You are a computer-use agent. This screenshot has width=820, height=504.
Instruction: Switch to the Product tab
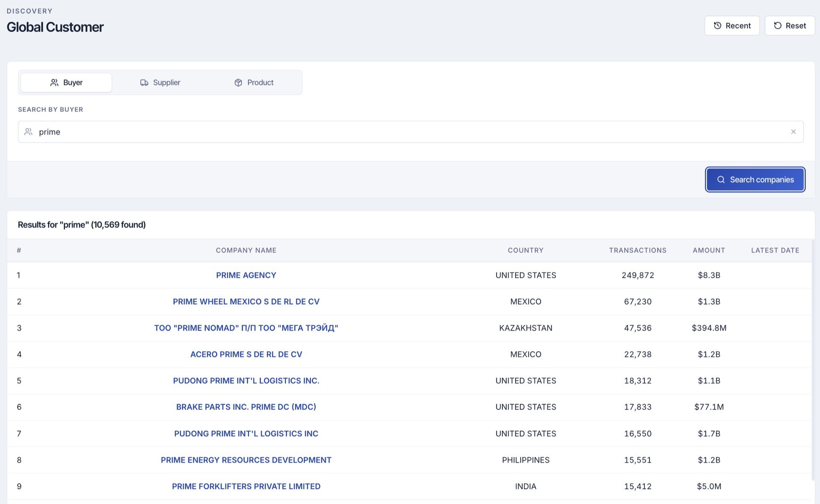tap(254, 82)
